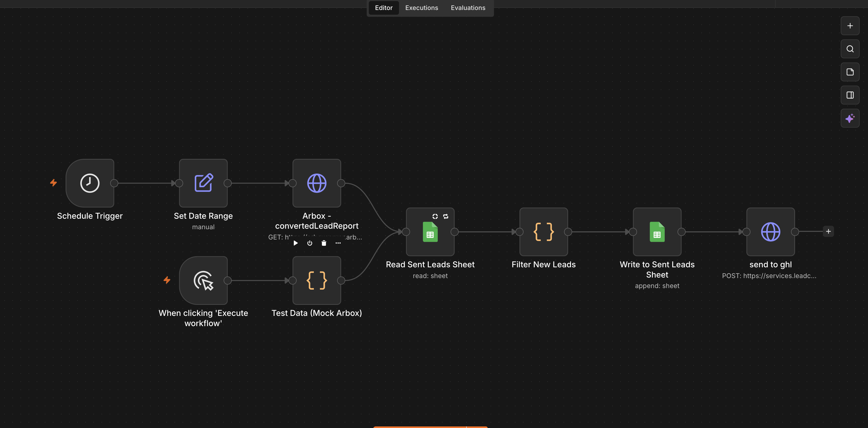Open the canvas search button

click(850, 49)
